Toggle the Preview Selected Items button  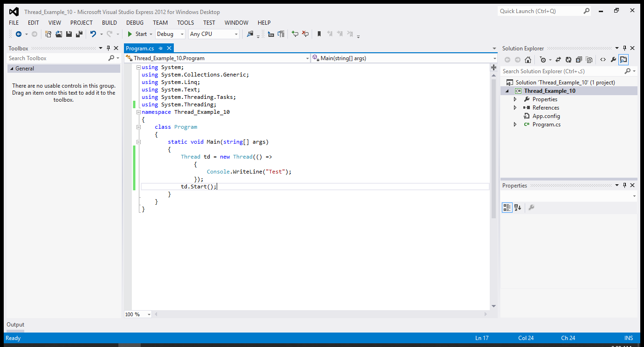(x=623, y=60)
